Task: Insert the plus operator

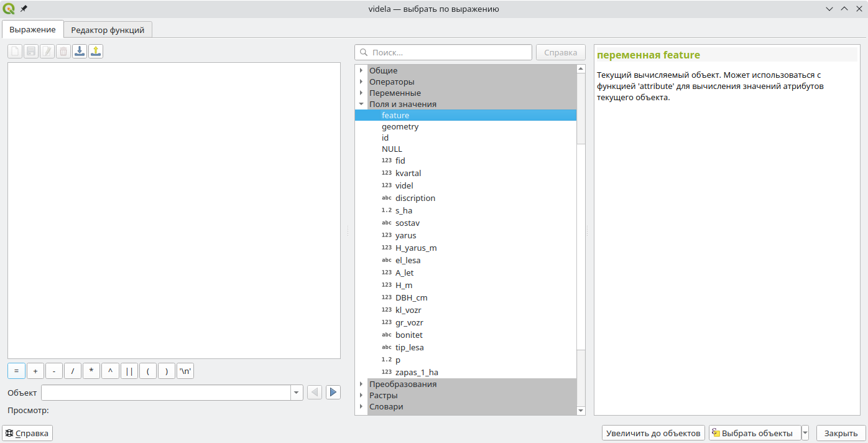Action: [x=35, y=371]
